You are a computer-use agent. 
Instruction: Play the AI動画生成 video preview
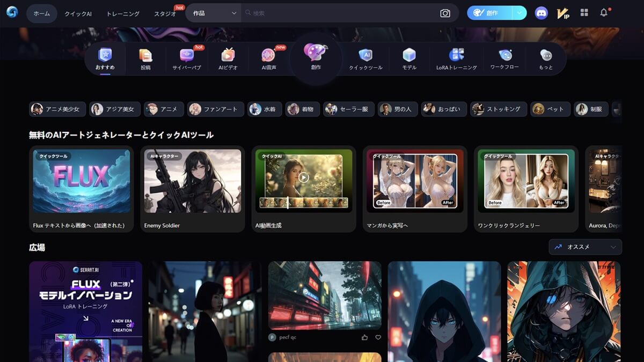point(304,177)
